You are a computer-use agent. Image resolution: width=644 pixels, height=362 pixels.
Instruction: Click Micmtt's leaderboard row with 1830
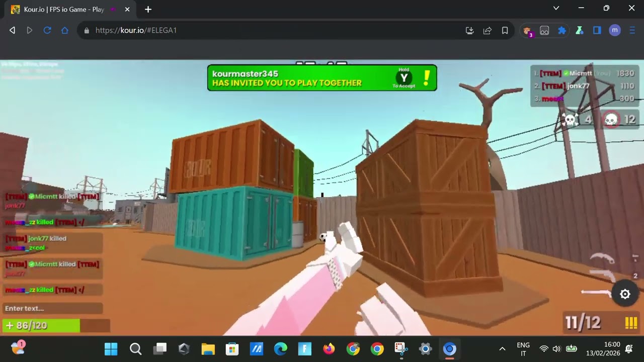pos(585,73)
